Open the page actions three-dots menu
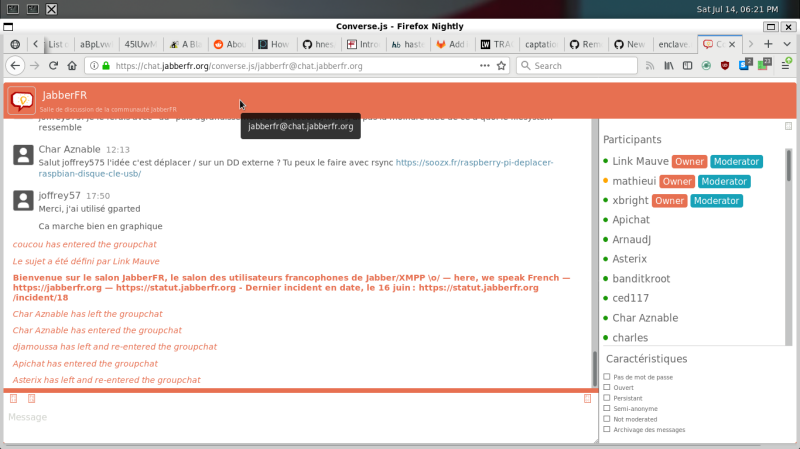800x449 pixels. [485, 66]
